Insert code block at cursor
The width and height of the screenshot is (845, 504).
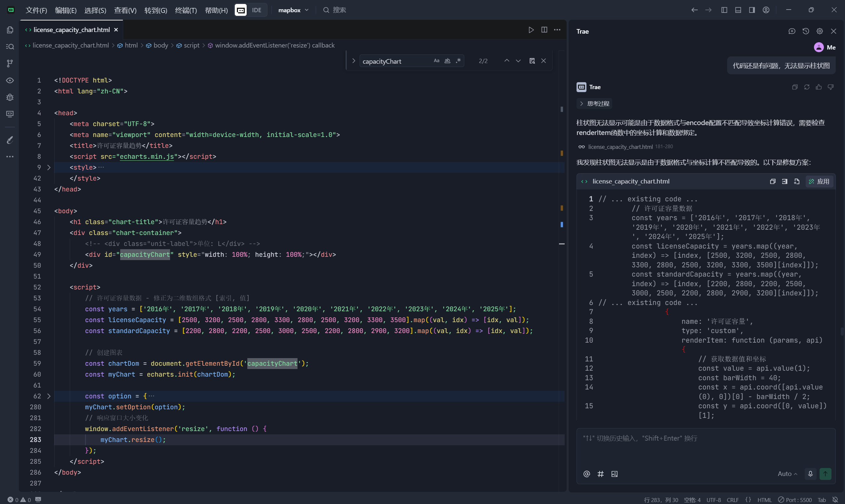click(785, 181)
